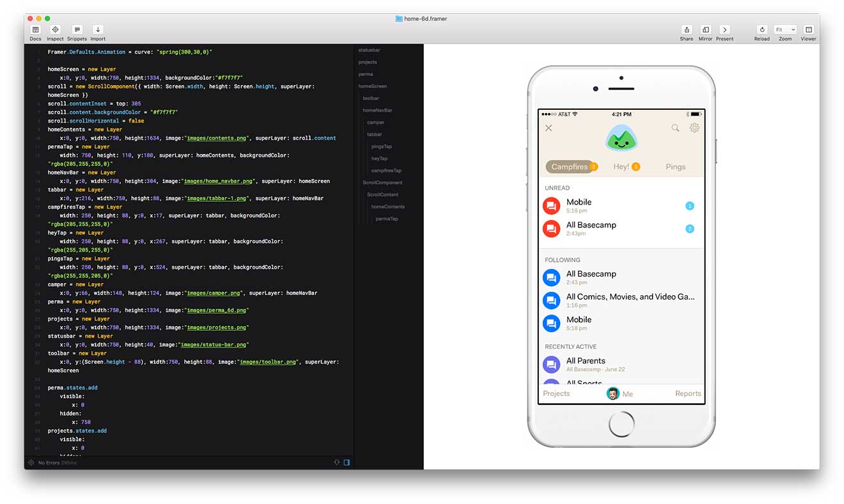This screenshot has height=504, width=844.
Task: Open unread Mobile campfire at 5:18 pm
Action: click(621, 206)
